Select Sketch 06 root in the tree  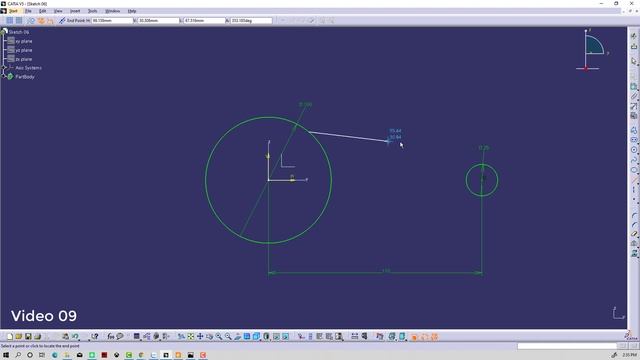[19, 32]
